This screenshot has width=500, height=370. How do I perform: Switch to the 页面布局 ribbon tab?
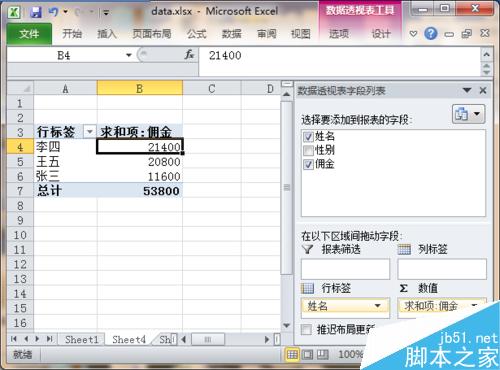[152, 34]
